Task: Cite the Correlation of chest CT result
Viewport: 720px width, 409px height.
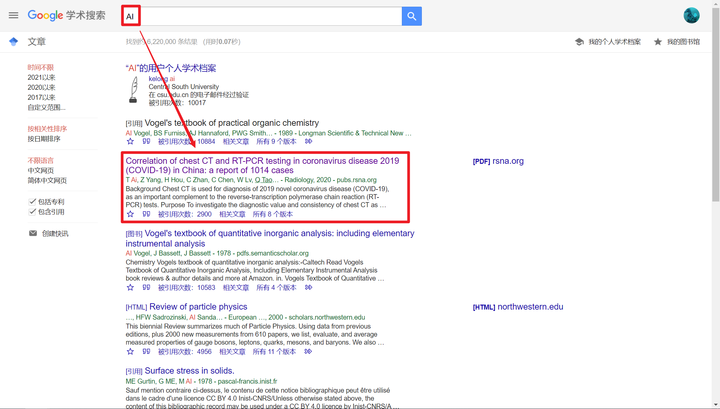Action: tap(146, 214)
